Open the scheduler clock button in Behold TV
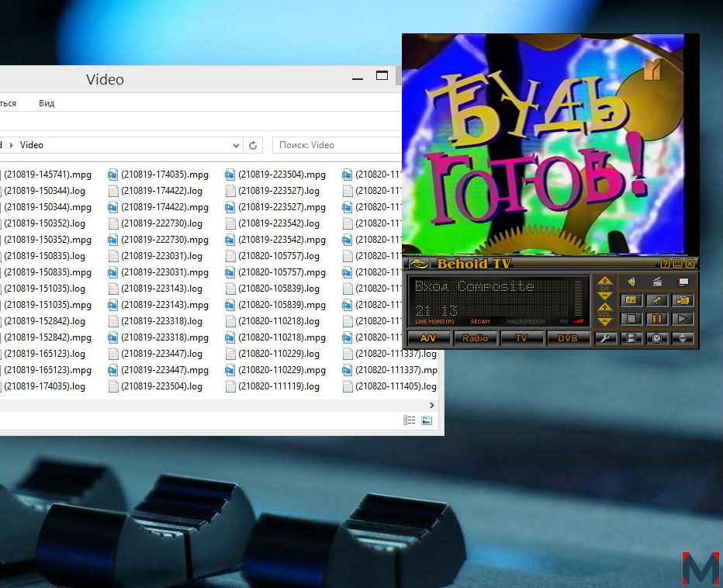 (657, 338)
